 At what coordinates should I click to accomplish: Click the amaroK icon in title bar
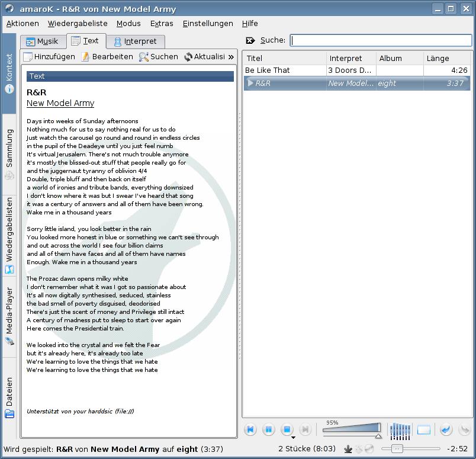pyautogui.click(x=9, y=8)
